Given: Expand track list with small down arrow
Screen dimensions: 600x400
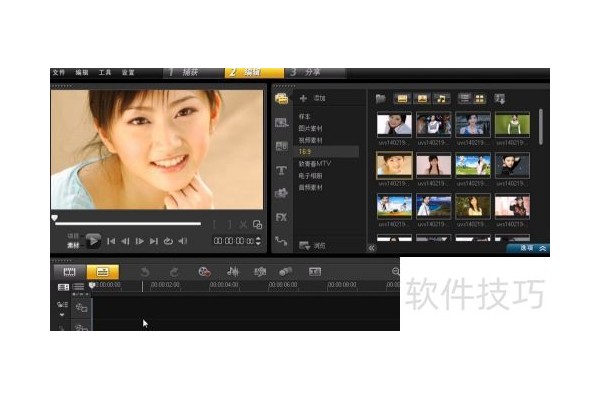Looking at the screenshot, I should pyautogui.click(x=62, y=315).
